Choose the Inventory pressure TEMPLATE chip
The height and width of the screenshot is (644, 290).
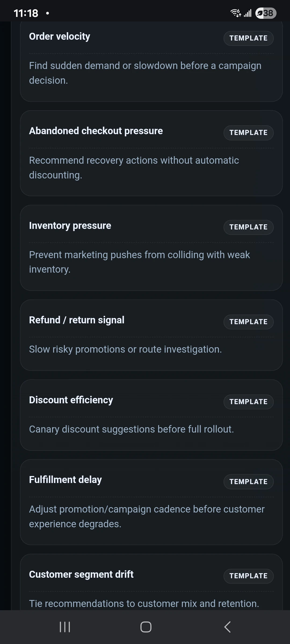pyautogui.click(x=248, y=227)
